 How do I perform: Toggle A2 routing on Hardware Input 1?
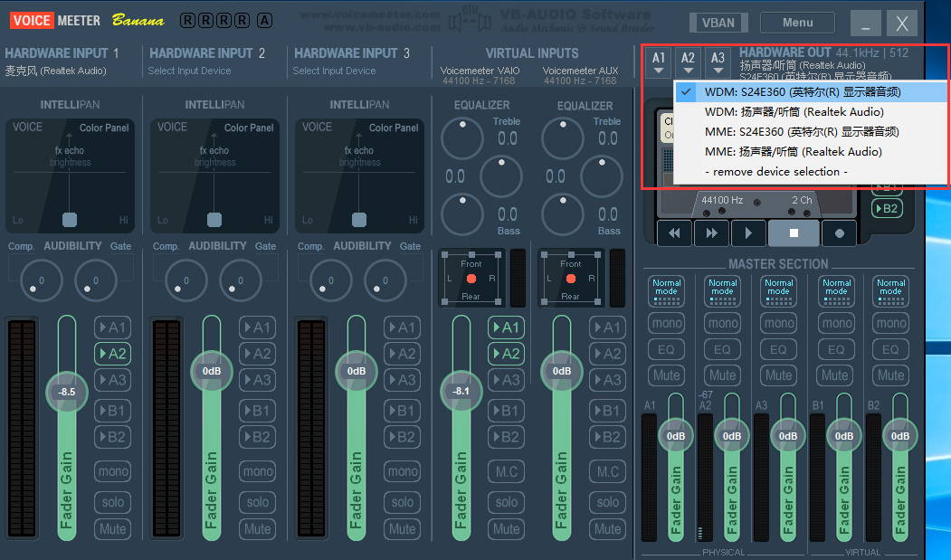(x=113, y=354)
